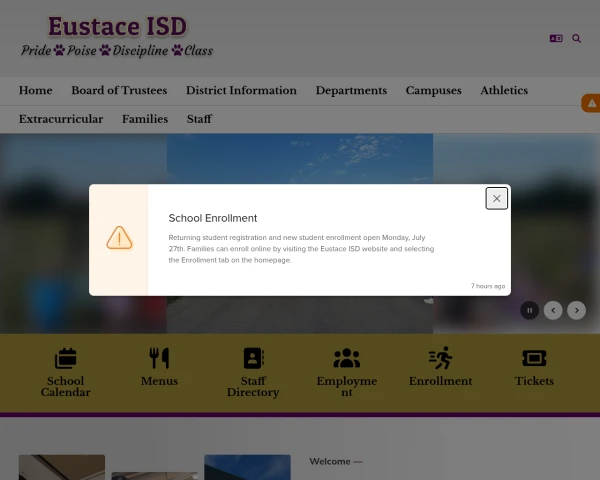This screenshot has height=480, width=600.
Task: Click the Tickets icon
Action: coord(534,358)
